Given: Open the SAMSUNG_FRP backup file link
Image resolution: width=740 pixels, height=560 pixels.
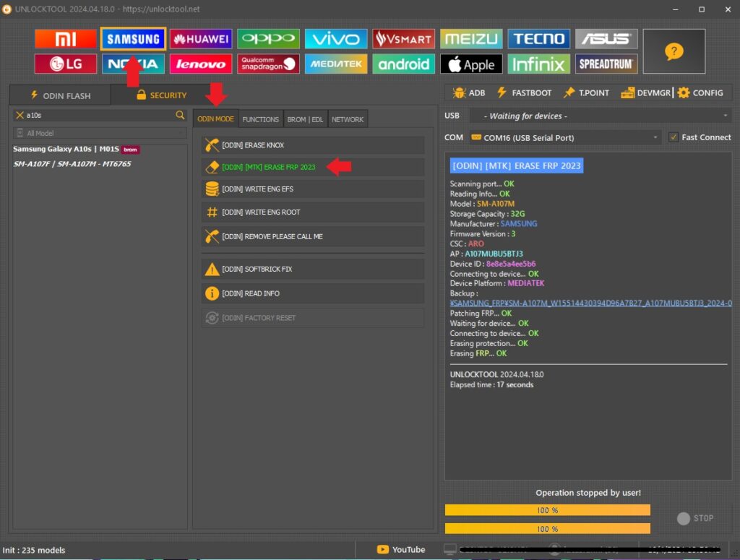Looking at the screenshot, I should [x=590, y=303].
